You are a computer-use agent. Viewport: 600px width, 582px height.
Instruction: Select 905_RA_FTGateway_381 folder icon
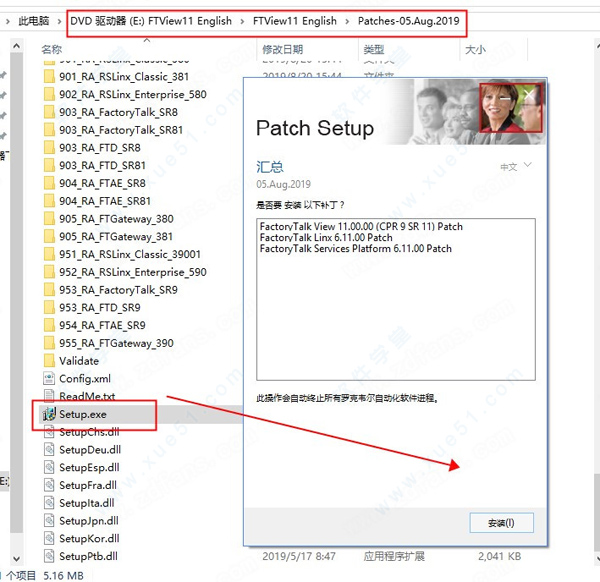pos(49,236)
